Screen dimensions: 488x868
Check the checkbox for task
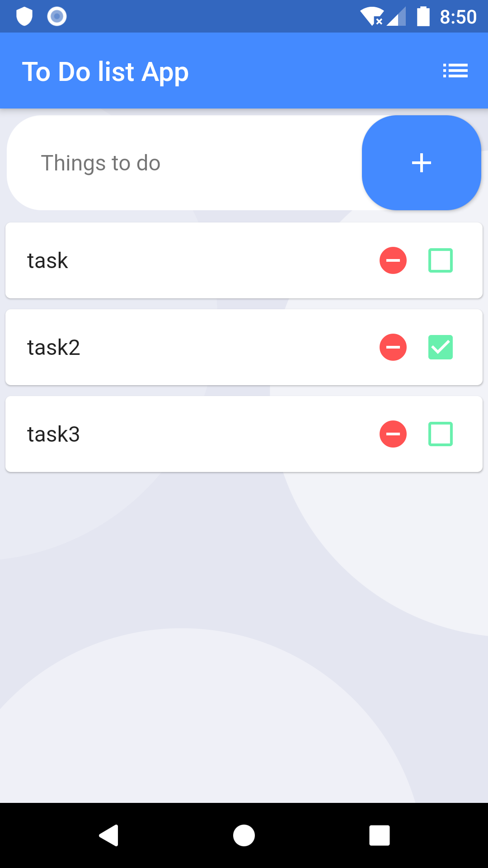click(x=441, y=260)
